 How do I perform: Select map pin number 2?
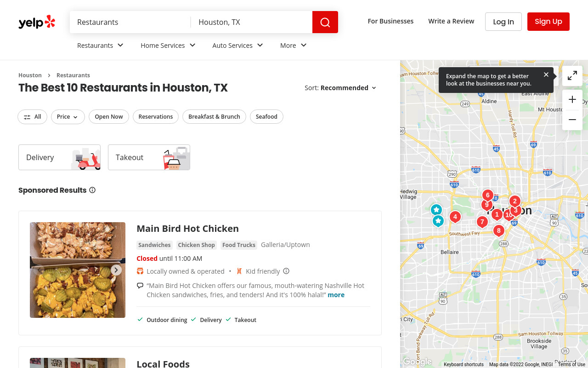514,201
